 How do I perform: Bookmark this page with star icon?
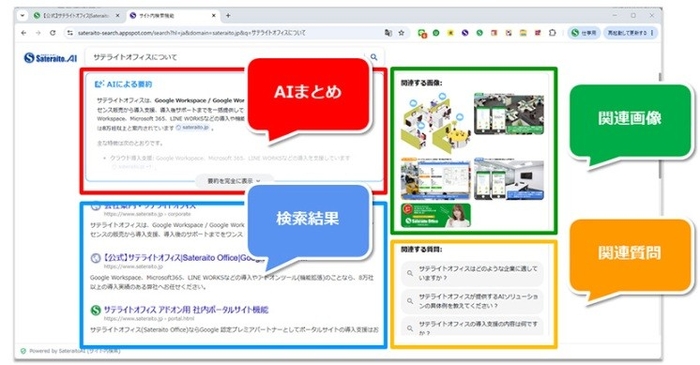(401, 33)
